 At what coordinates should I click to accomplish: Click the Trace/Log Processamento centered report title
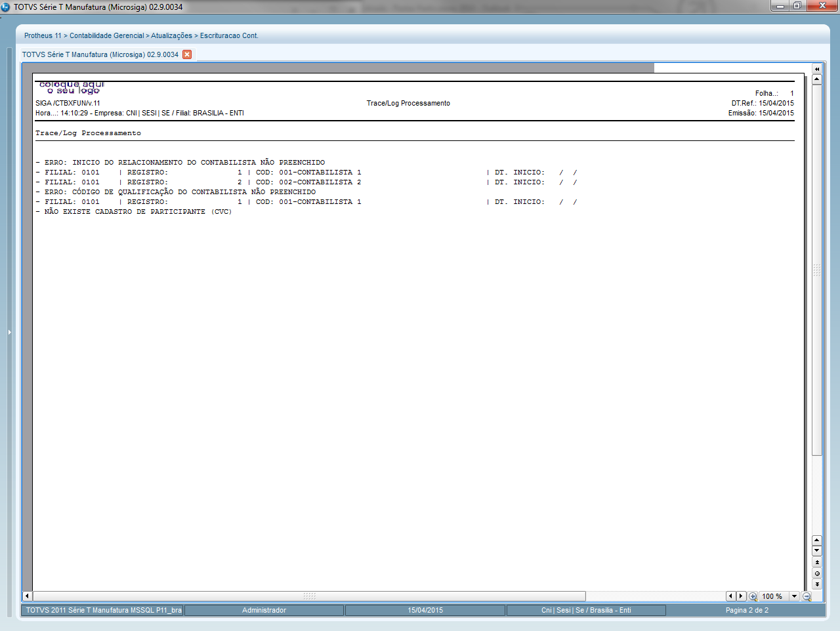click(x=408, y=103)
